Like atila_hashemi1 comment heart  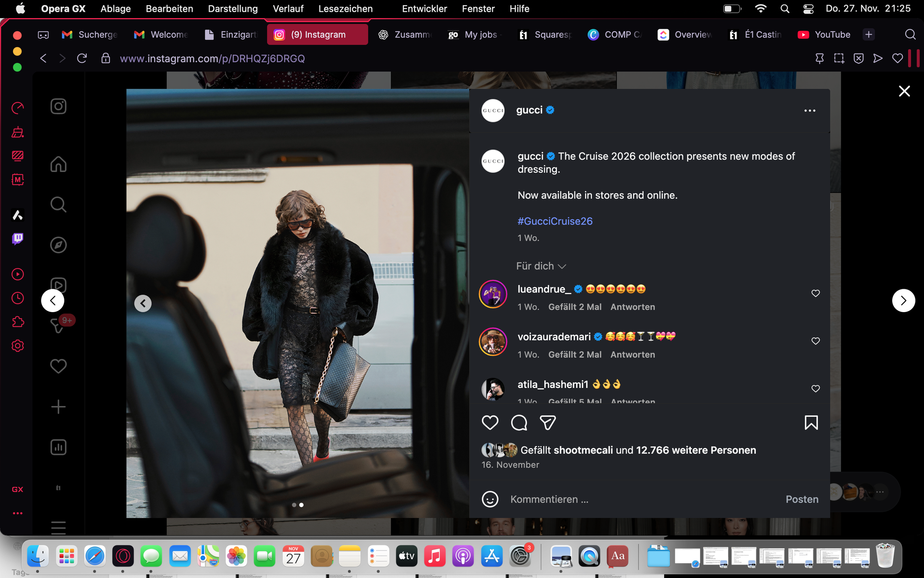815,389
